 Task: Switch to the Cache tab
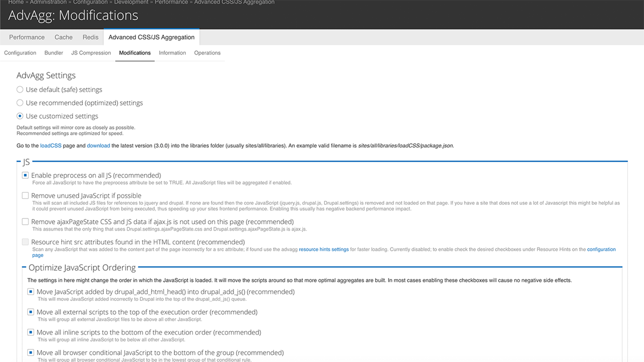pos(64,37)
